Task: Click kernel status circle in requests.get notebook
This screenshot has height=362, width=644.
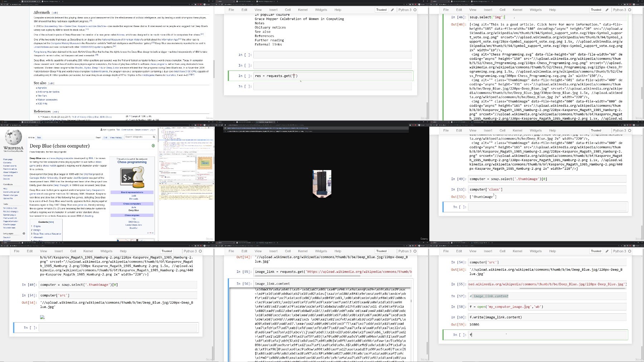Action: tap(415, 10)
